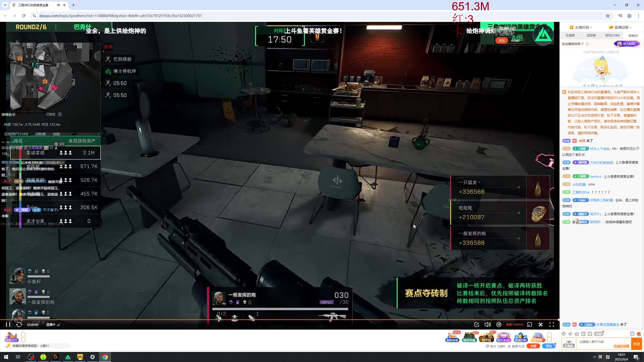Click chat username 兰林汉的亲爸爸

pyautogui.click(x=602, y=163)
